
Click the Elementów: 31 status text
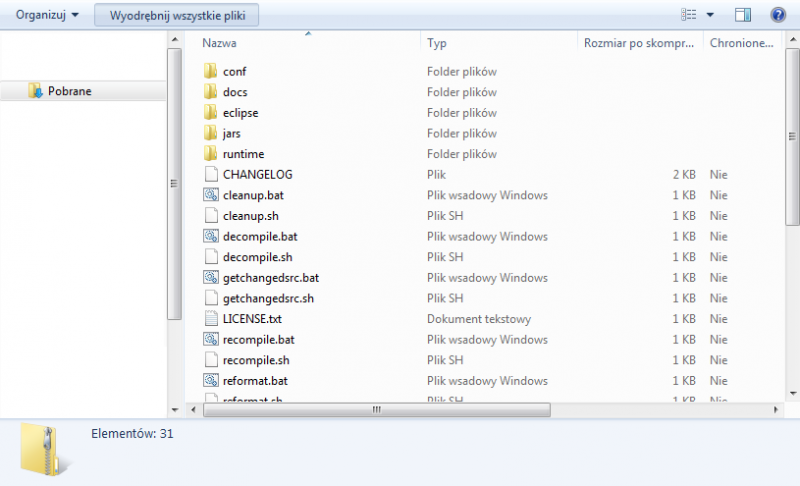[x=132, y=433]
